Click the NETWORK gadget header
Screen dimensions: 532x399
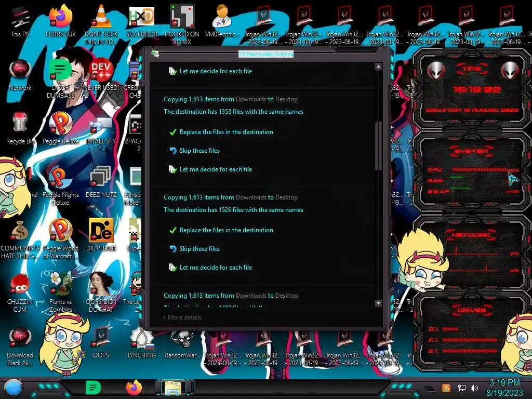point(471,235)
